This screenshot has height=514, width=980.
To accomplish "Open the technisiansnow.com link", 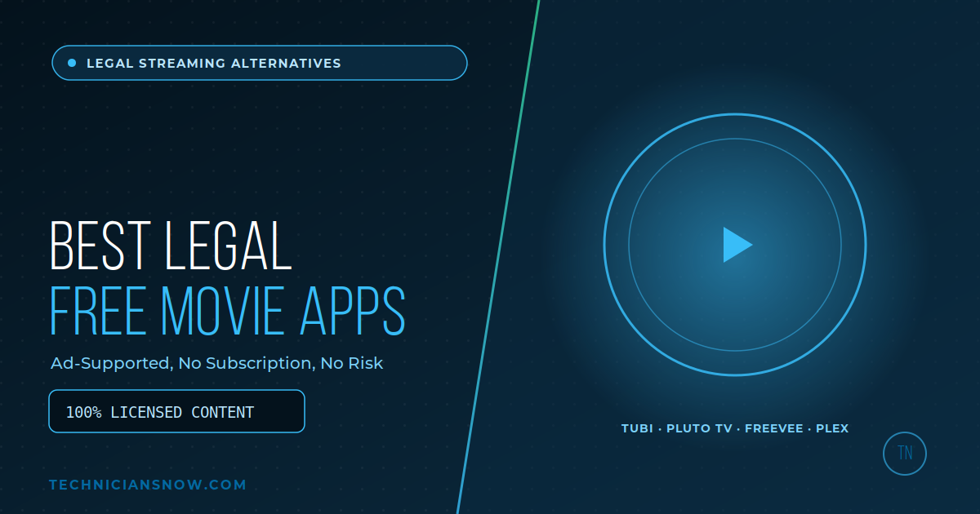I will [148, 485].
